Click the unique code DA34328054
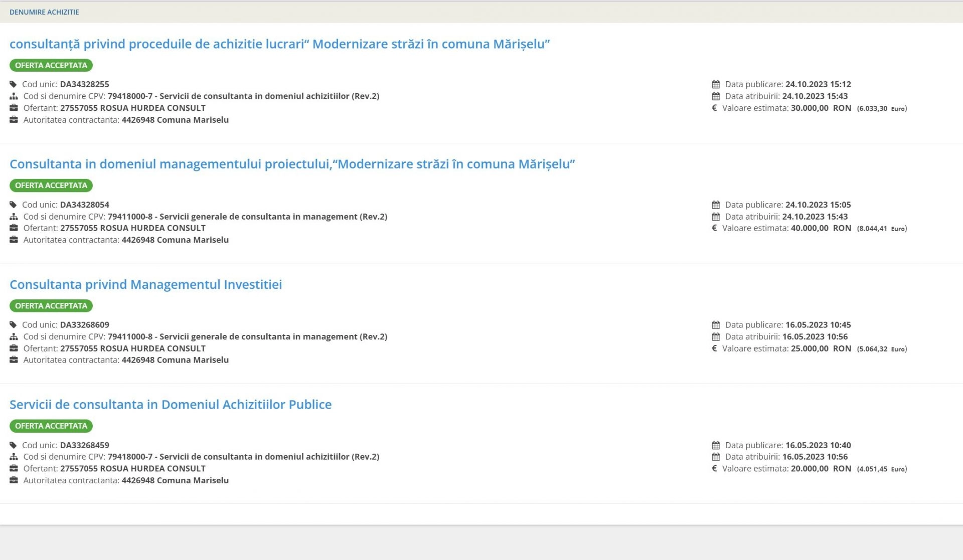 pyautogui.click(x=84, y=205)
